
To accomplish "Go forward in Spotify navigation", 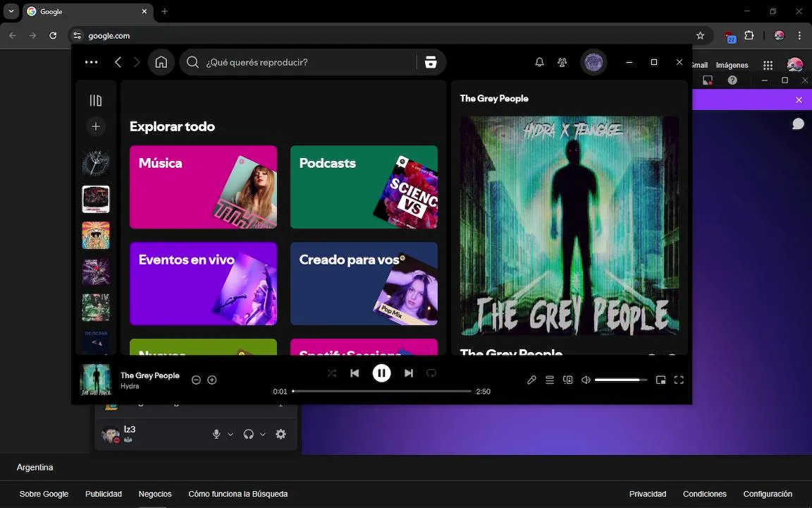I will pos(137,62).
